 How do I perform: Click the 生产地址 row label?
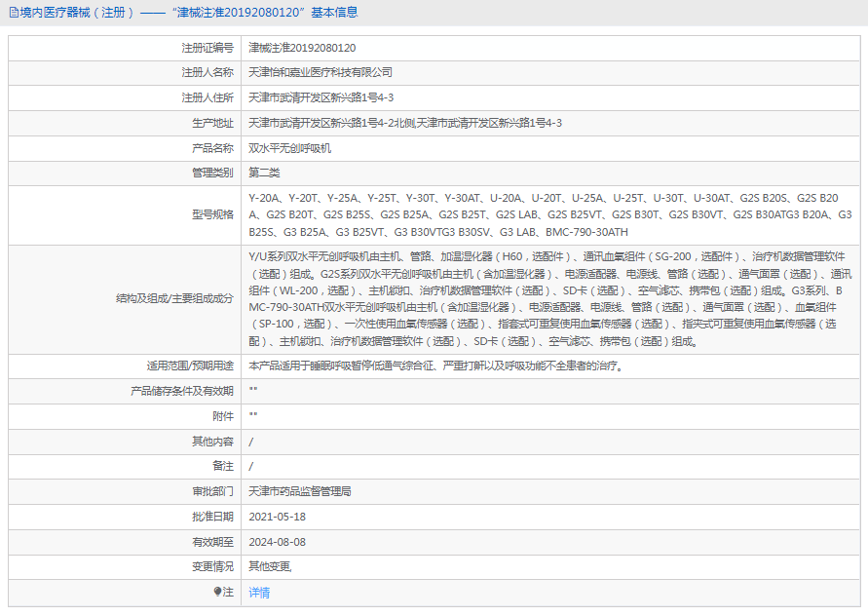point(212,123)
